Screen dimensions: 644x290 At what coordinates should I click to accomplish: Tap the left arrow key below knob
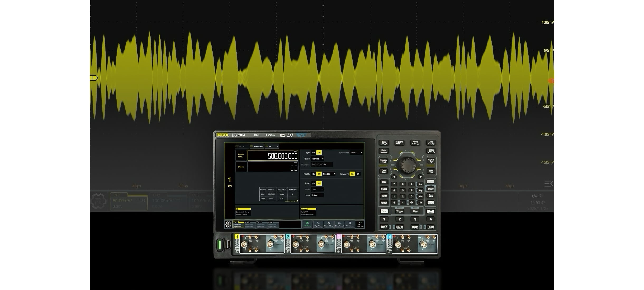point(394,177)
